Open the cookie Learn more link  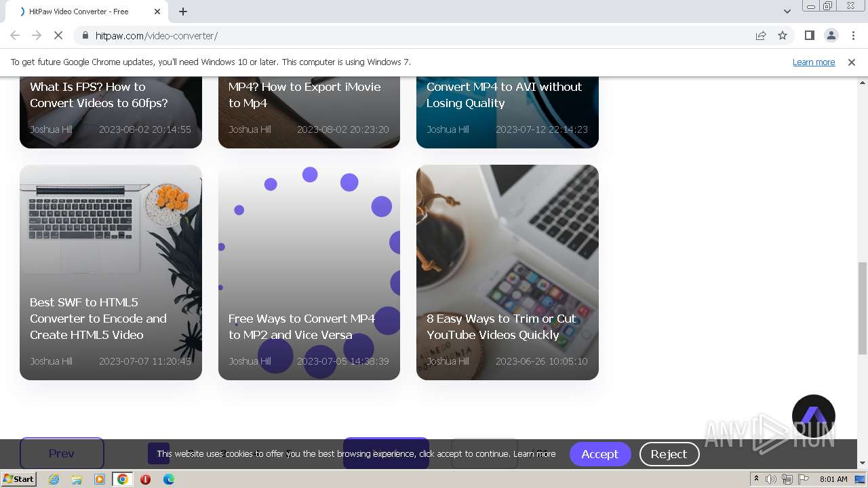click(x=534, y=454)
